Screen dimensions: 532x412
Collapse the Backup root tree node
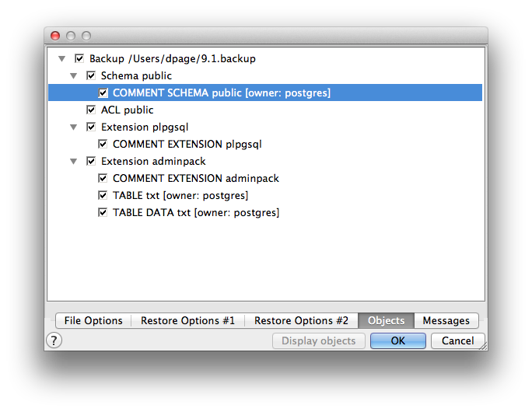coord(61,59)
